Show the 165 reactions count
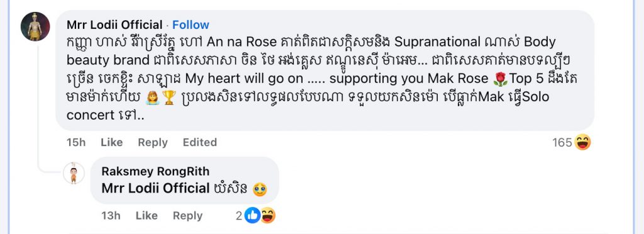The width and height of the screenshot is (644, 234). (562, 142)
